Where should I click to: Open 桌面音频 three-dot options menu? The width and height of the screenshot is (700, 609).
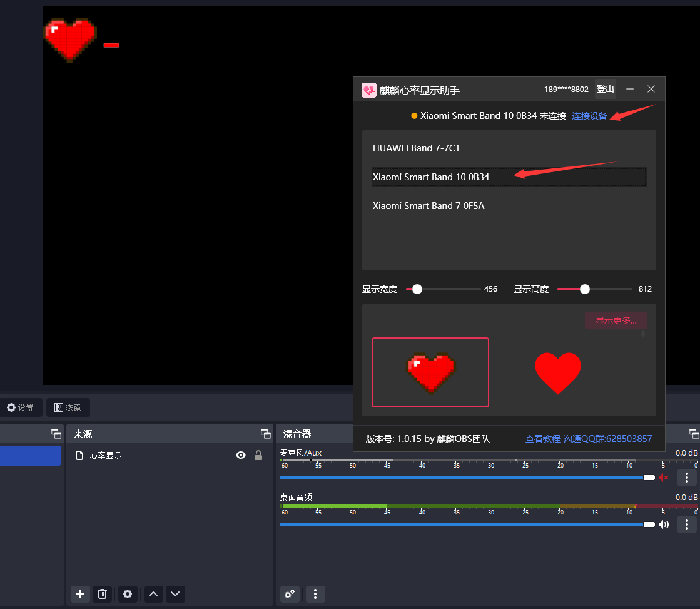coord(687,525)
